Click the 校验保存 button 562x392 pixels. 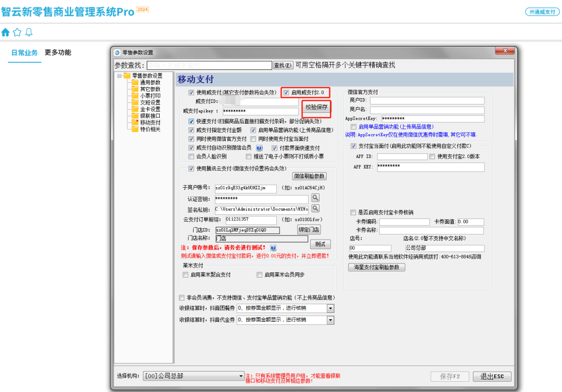click(316, 107)
